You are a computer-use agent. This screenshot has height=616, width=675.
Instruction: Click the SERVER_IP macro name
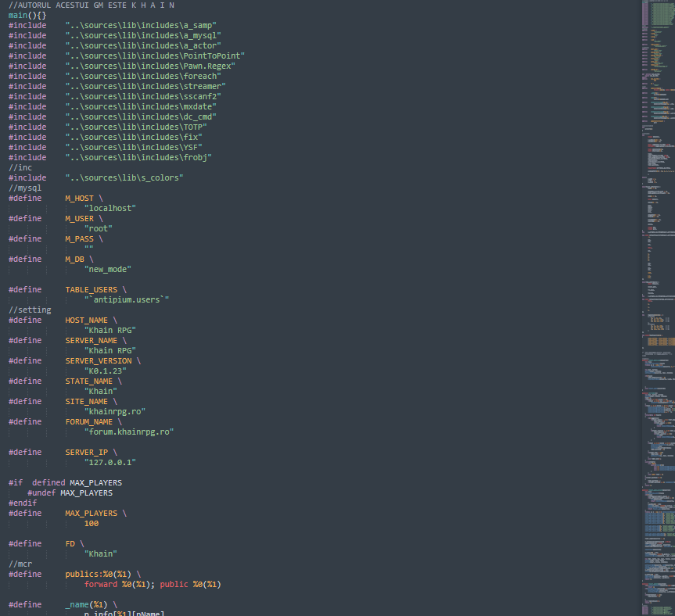(87, 453)
